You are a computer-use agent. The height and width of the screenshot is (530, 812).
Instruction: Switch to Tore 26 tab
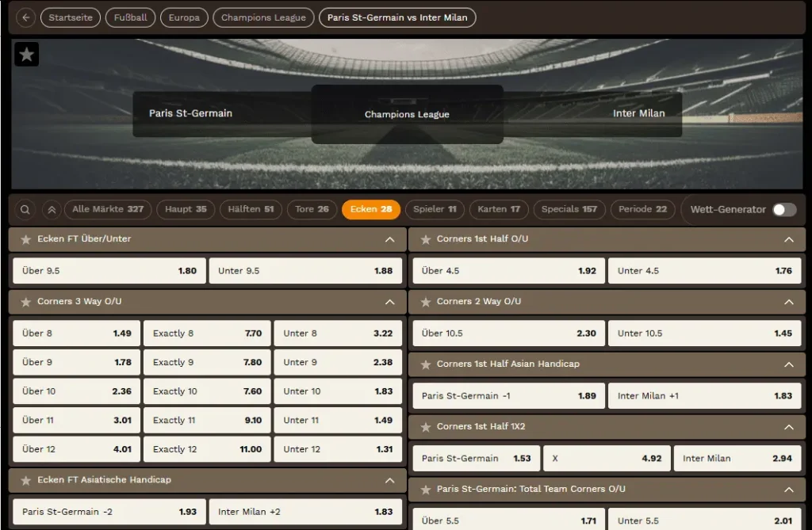[312, 210]
